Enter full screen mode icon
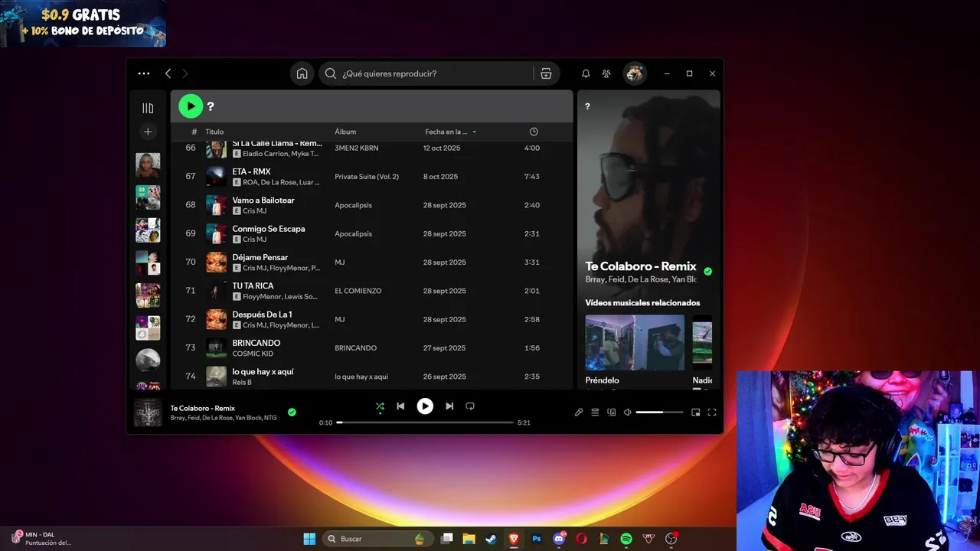 click(712, 412)
